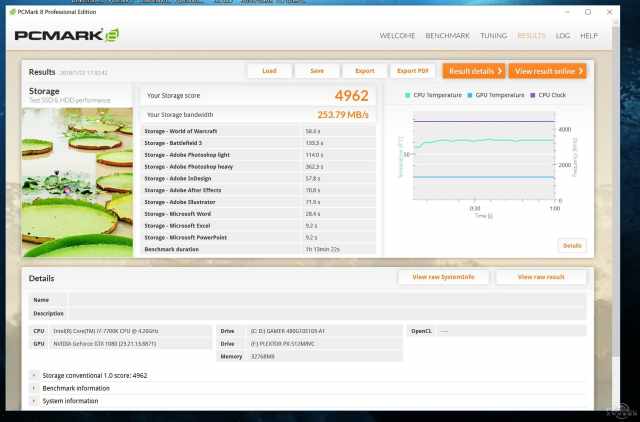Select Storage - Microsoft Word row

[259, 214]
